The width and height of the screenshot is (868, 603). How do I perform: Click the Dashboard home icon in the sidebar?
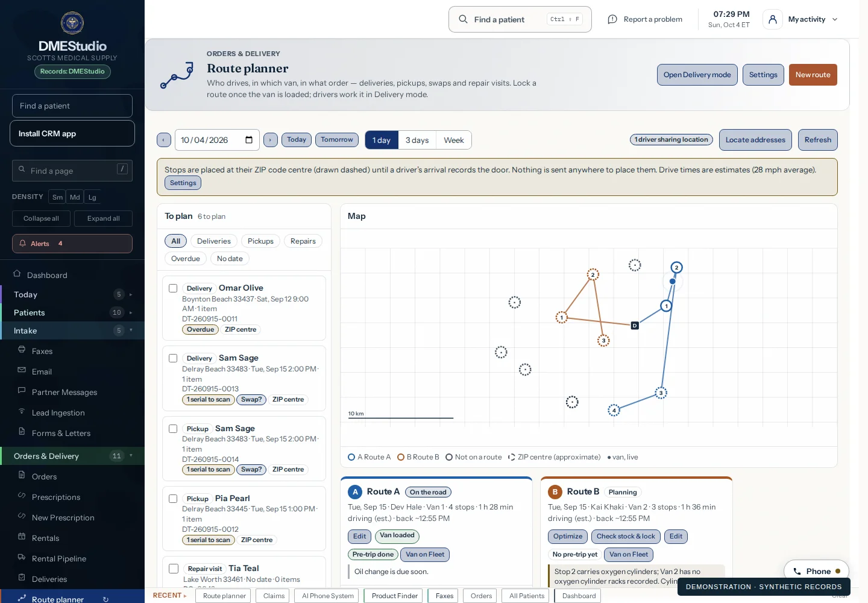coord(17,274)
